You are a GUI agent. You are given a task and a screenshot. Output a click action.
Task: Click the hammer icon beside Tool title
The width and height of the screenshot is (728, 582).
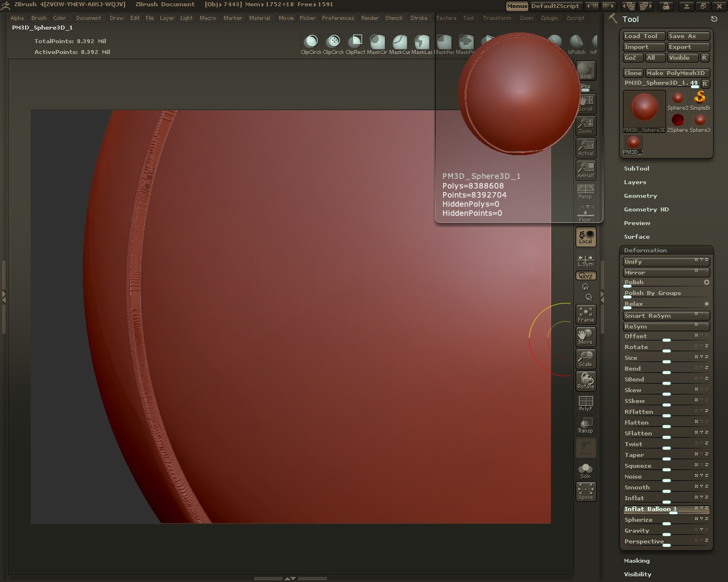613,19
